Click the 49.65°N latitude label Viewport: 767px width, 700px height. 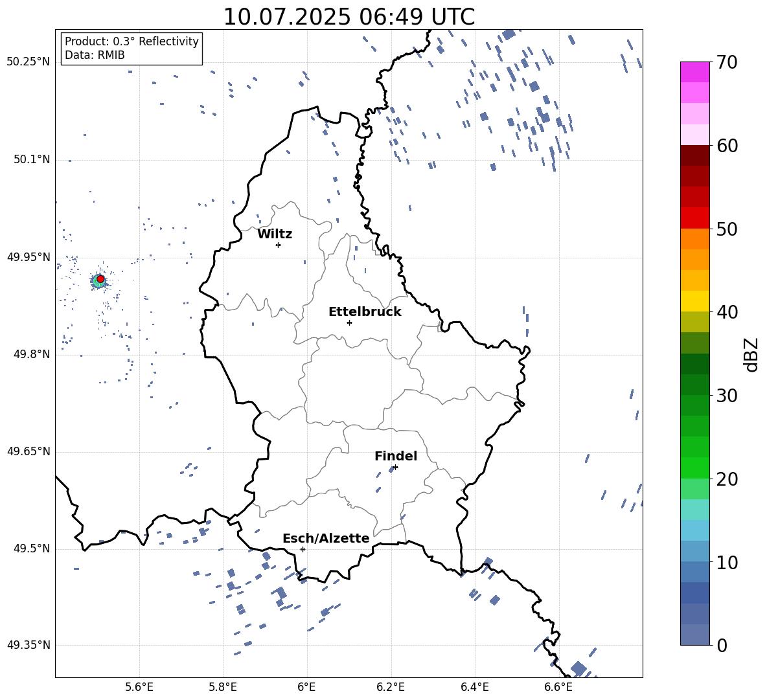coord(29,451)
